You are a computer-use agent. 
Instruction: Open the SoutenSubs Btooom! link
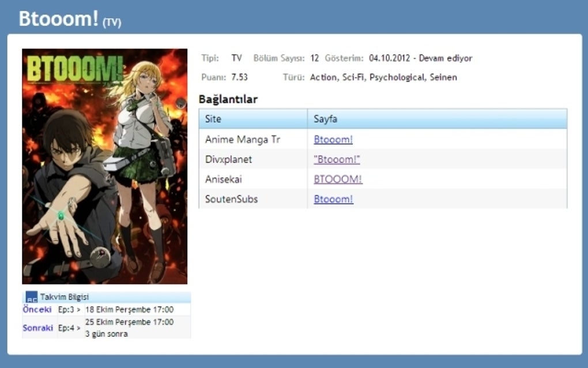(x=333, y=199)
